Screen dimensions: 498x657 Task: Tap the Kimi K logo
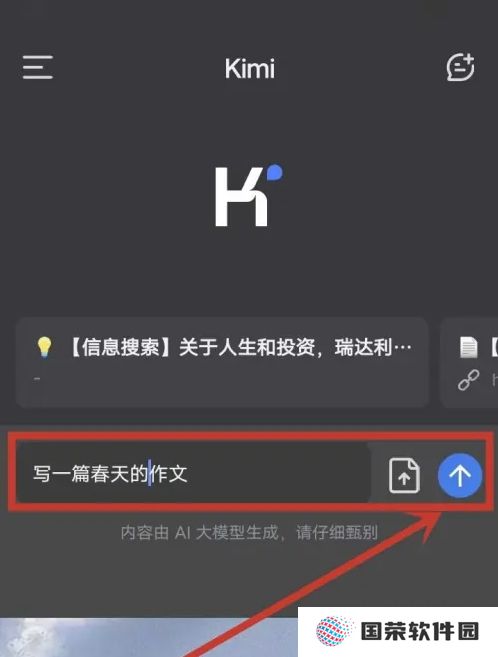[248, 195]
